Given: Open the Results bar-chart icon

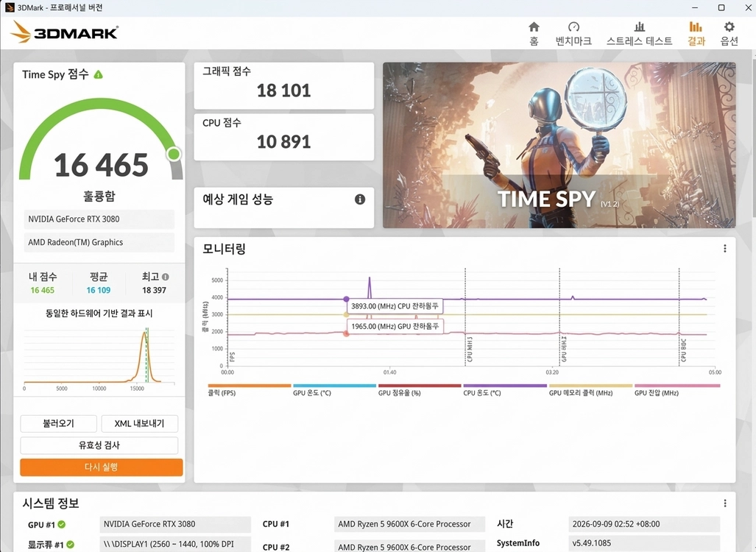Looking at the screenshot, I should pyautogui.click(x=696, y=26).
